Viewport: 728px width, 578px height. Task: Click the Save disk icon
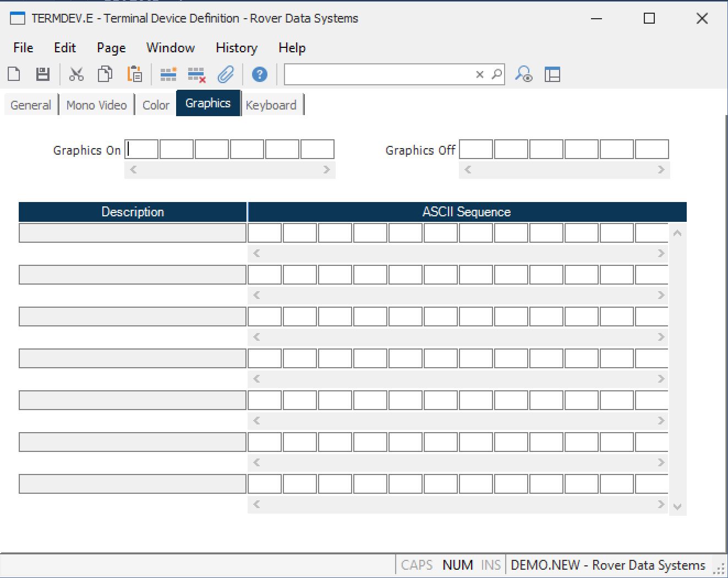click(42, 74)
